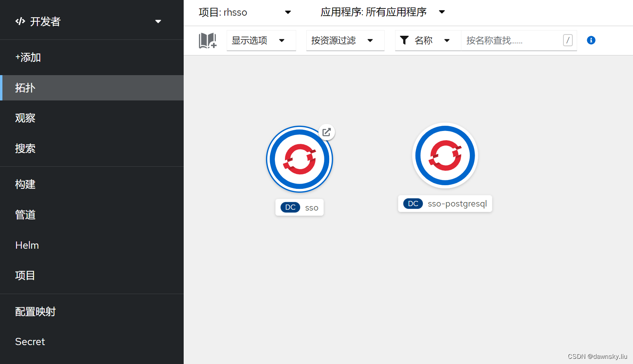Click the filter funnel icon
This screenshot has width=633, height=364.
pos(404,40)
